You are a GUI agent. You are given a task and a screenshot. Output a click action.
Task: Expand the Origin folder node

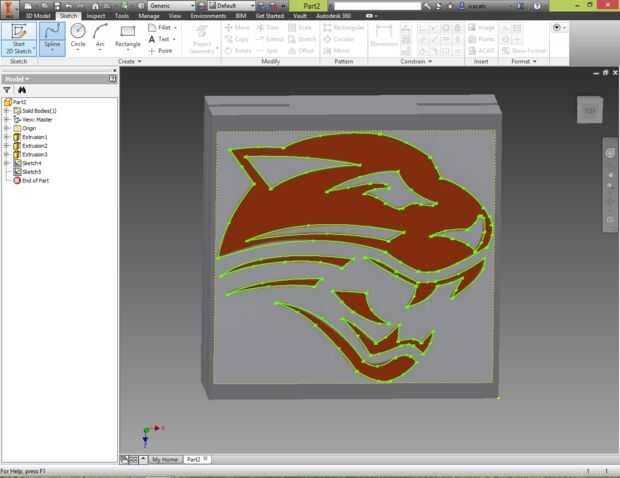6,128
